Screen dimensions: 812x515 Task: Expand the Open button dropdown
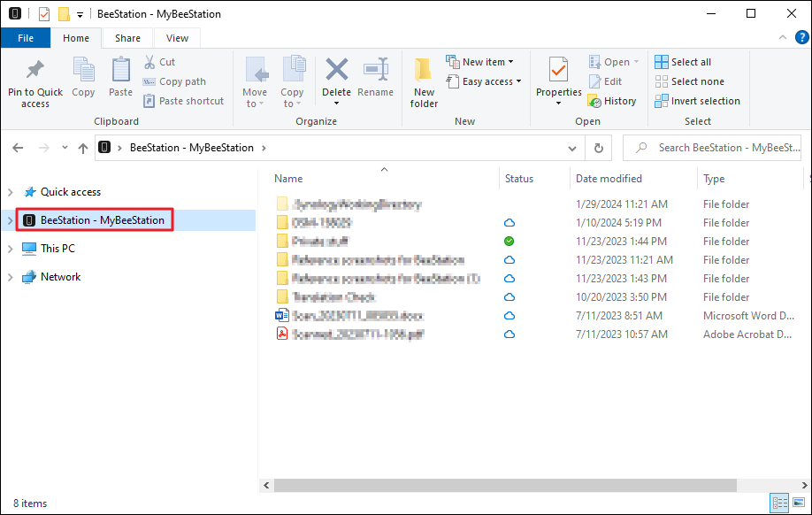tap(637, 62)
